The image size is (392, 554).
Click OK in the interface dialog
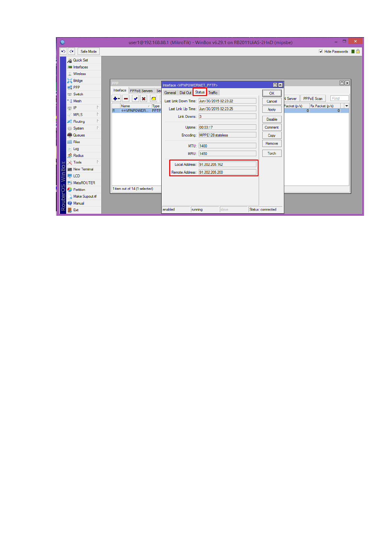(x=272, y=93)
